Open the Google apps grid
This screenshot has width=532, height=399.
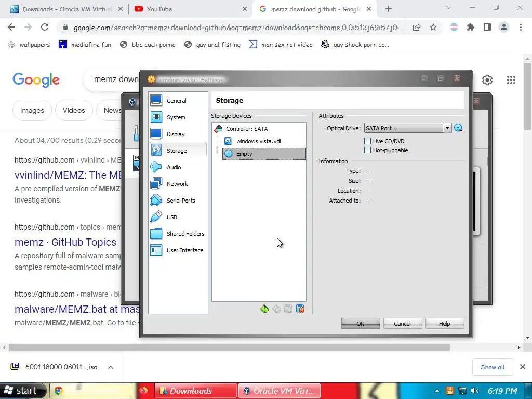(511, 80)
